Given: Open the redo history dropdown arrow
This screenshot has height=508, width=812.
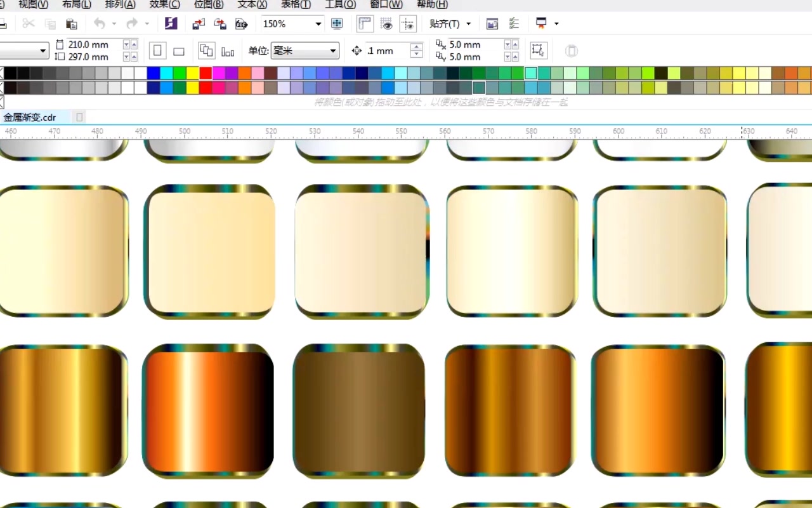Looking at the screenshot, I should pyautogui.click(x=147, y=24).
